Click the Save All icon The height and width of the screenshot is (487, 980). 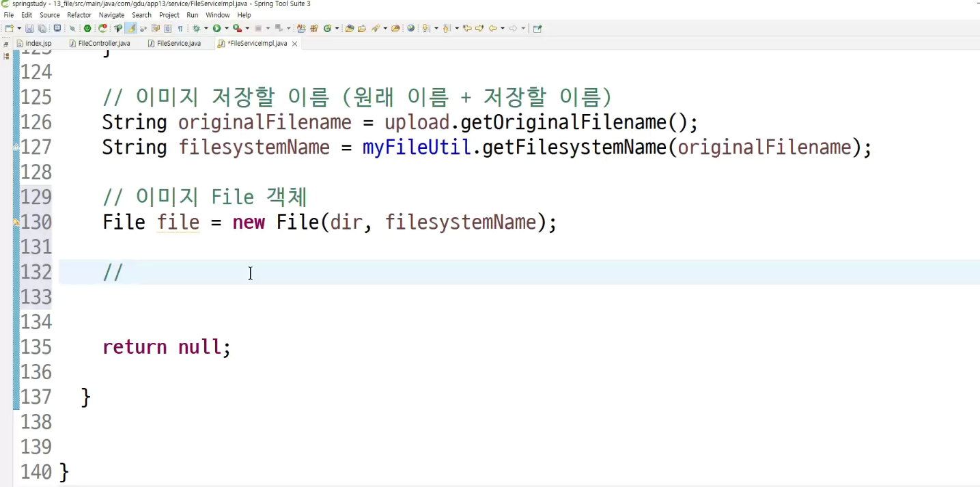point(42,28)
